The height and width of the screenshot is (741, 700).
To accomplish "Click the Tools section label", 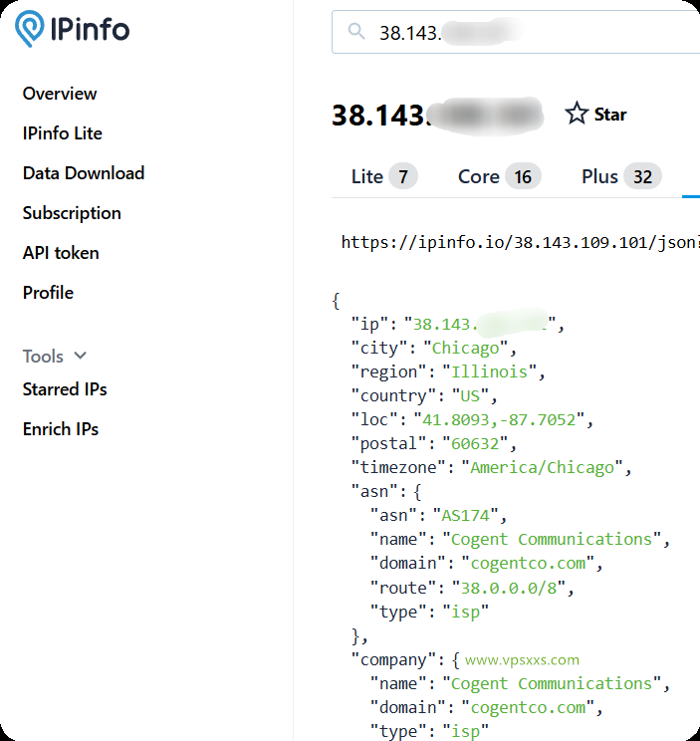I will (x=43, y=357).
